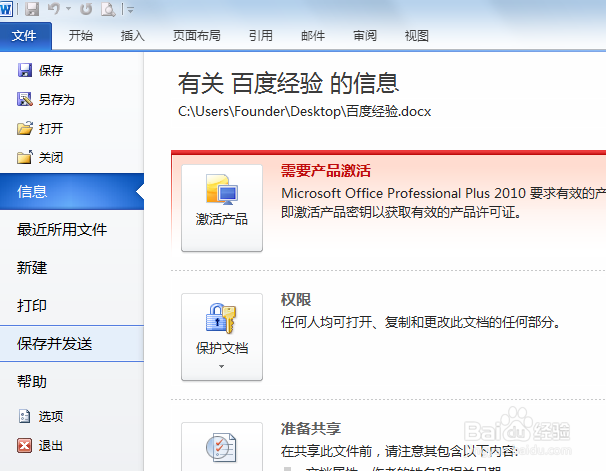Open 帮助 (Help) in backstage sidebar
This screenshot has width=606, height=471.
(x=72, y=382)
